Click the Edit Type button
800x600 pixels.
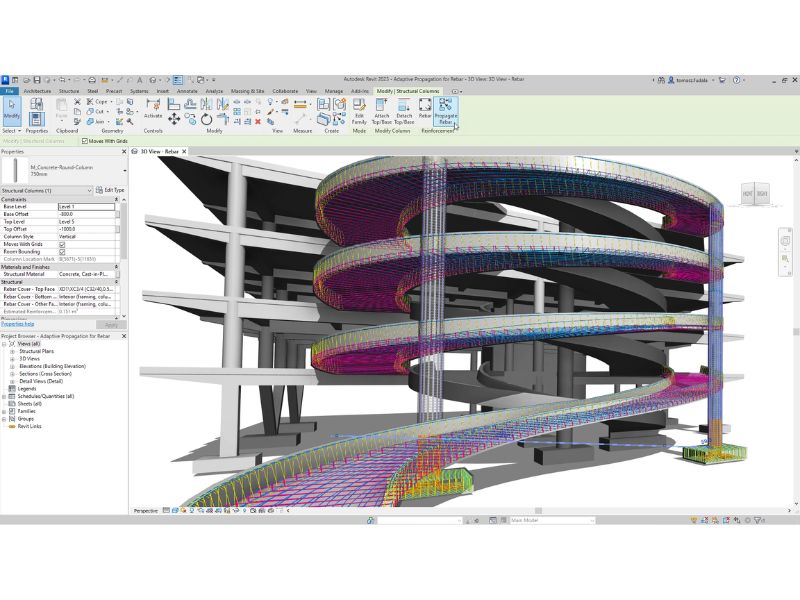tap(111, 190)
